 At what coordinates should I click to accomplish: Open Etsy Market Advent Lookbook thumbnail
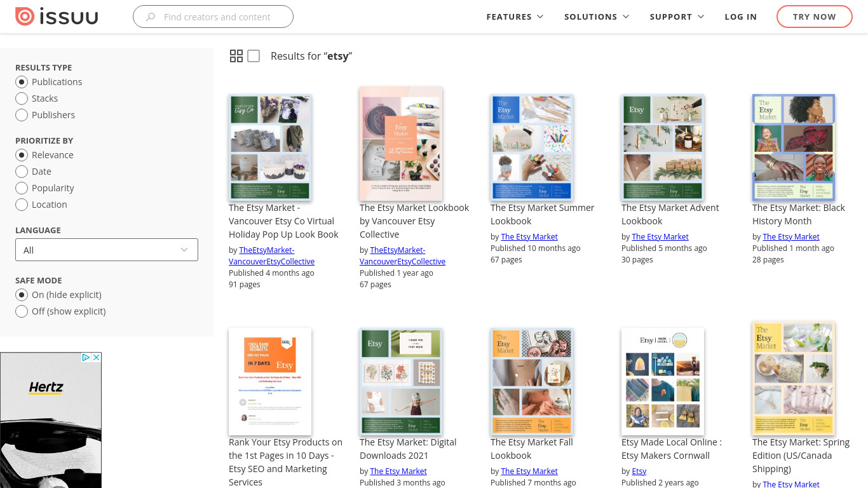(663, 147)
